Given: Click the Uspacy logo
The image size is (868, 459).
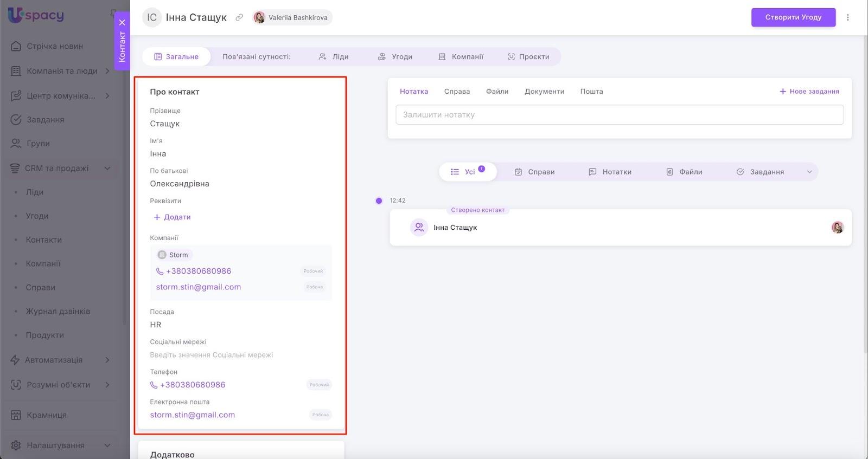Looking at the screenshot, I should pos(36,15).
